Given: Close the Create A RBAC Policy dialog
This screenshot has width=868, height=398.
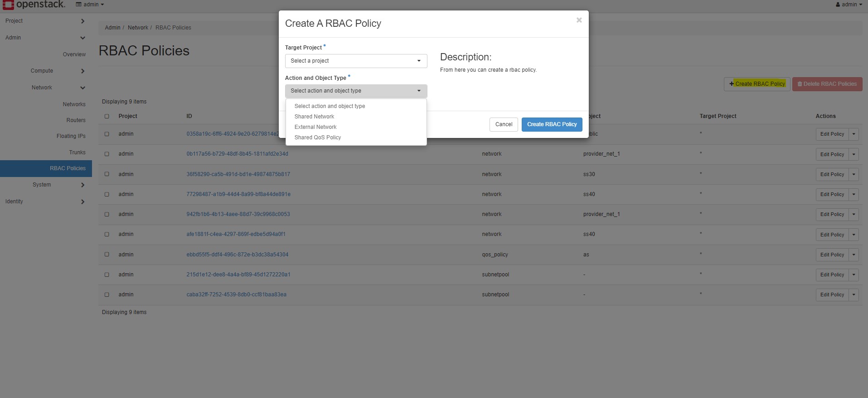Looking at the screenshot, I should tap(579, 20).
